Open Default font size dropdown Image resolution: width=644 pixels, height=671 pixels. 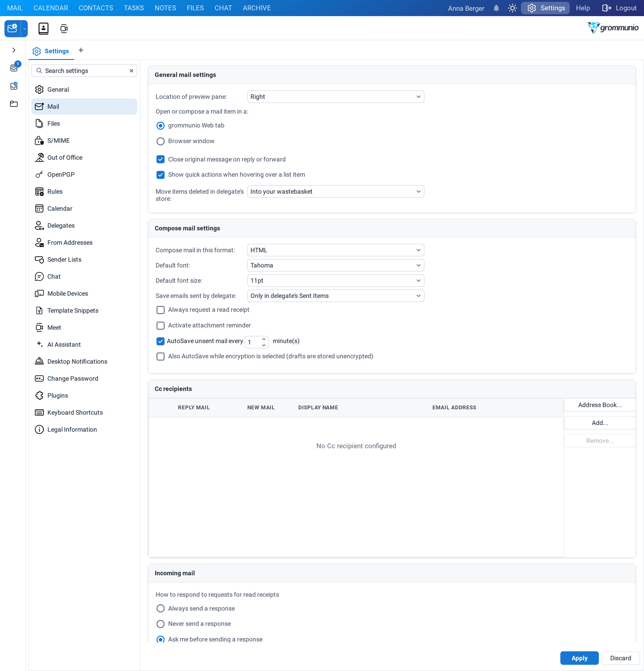tap(335, 280)
